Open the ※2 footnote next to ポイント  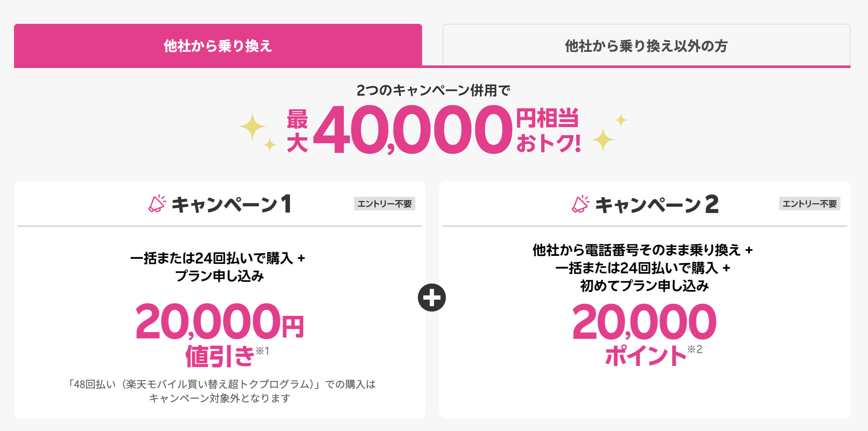695,349
